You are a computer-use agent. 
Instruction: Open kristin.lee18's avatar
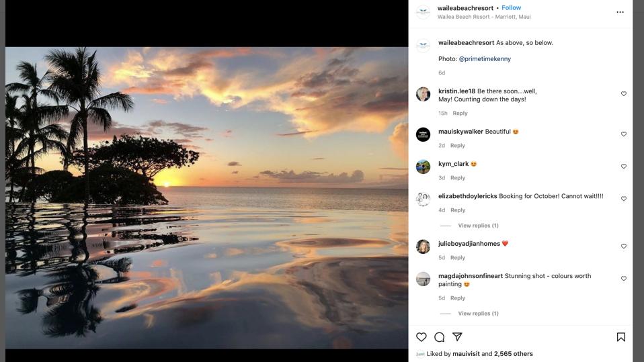coord(423,94)
